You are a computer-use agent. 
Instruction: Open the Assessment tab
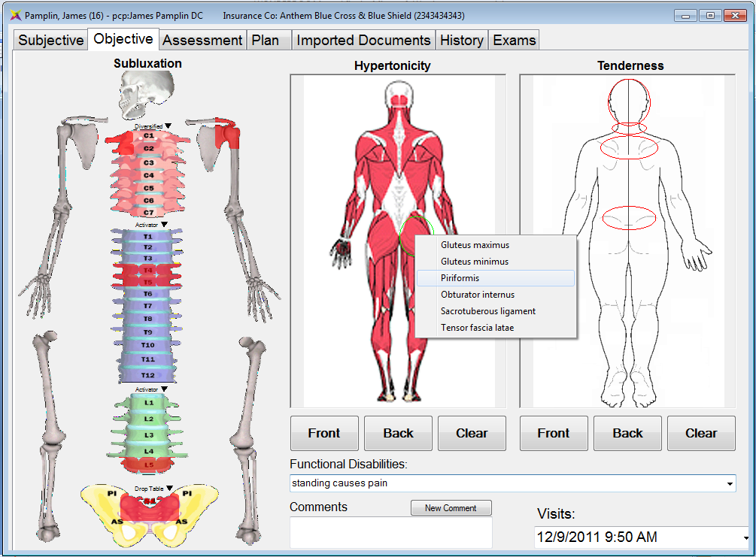point(202,40)
